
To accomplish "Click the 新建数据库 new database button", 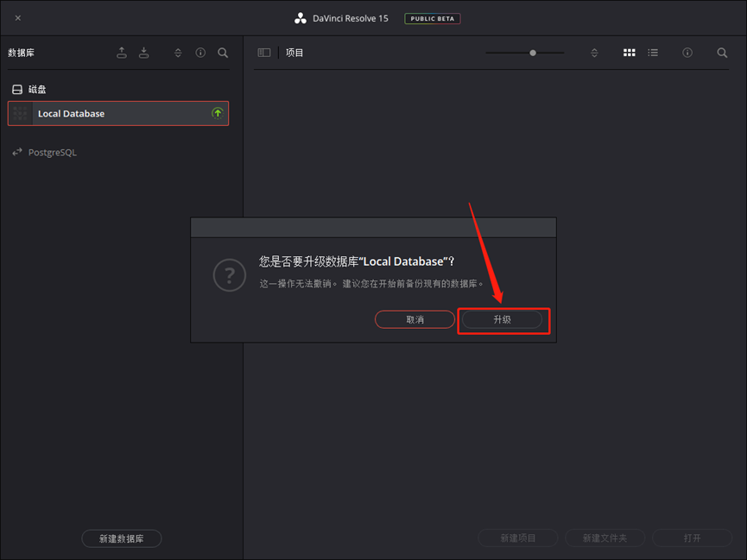I will 122,538.
